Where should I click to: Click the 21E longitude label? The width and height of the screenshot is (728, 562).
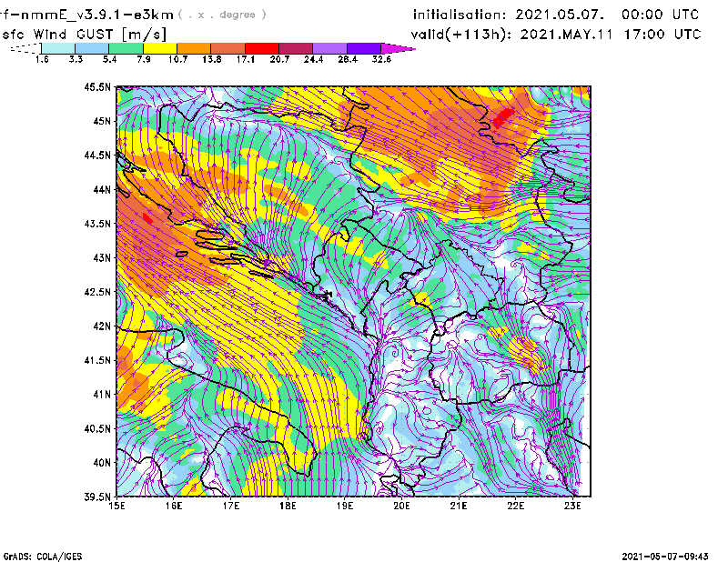(459, 506)
